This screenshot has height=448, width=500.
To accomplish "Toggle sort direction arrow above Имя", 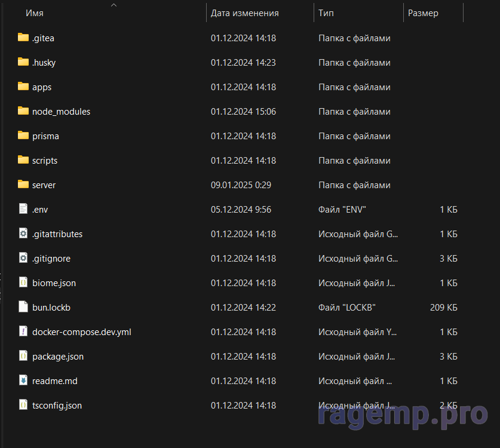I will coord(114,5).
